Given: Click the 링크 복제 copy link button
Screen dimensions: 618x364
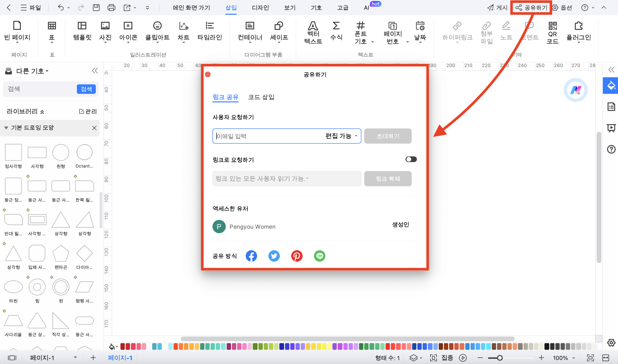Looking at the screenshot, I should pyautogui.click(x=388, y=179).
